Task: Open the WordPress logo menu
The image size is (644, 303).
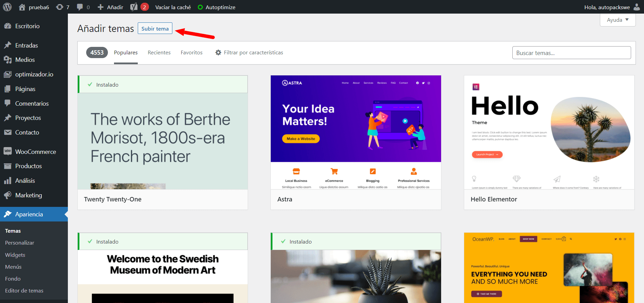Action: point(7,7)
